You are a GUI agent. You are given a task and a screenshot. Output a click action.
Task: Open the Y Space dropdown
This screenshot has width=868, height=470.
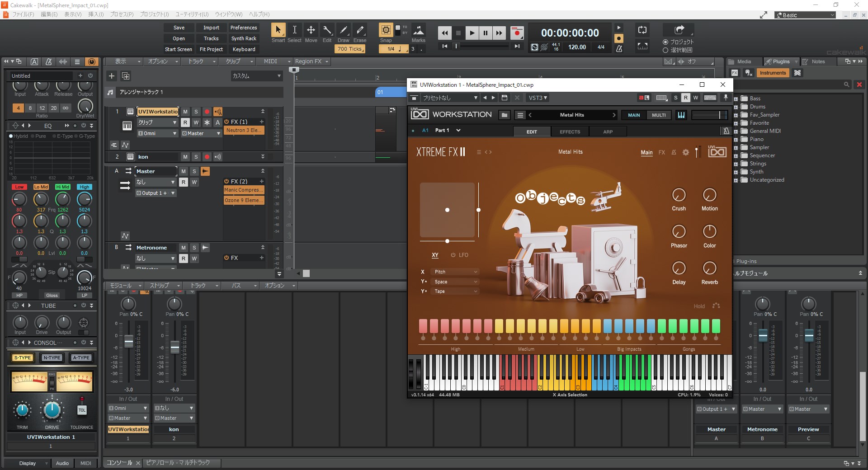click(455, 282)
